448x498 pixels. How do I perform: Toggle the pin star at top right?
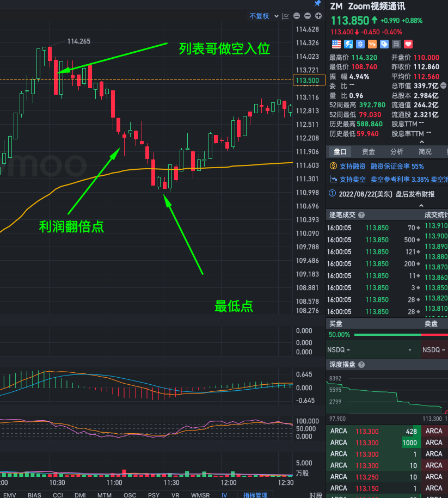pos(318,4)
